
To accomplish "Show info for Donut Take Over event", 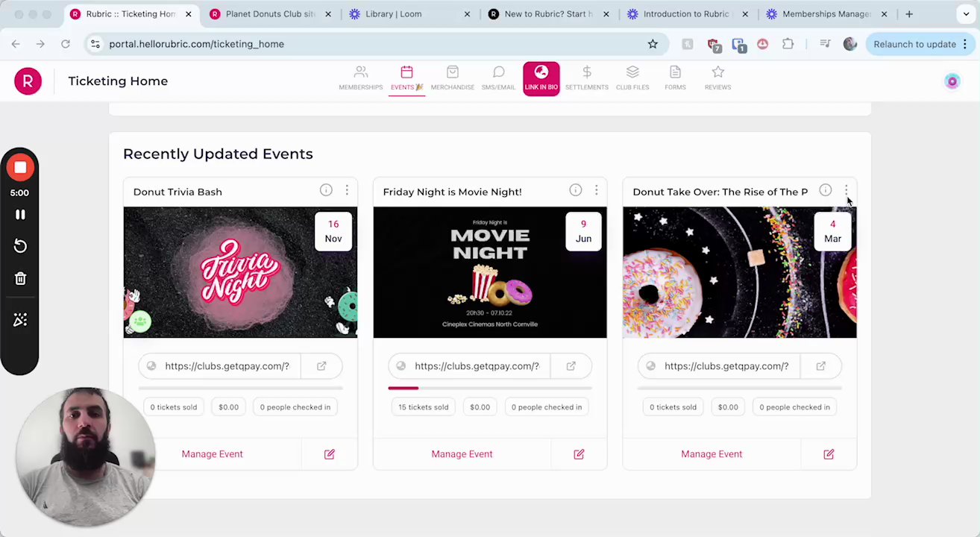I will [x=826, y=191].
